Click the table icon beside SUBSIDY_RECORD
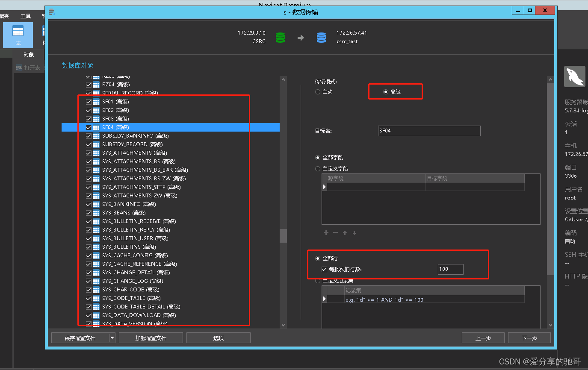This screenshot has width=588, height=370. pos(96,144)
